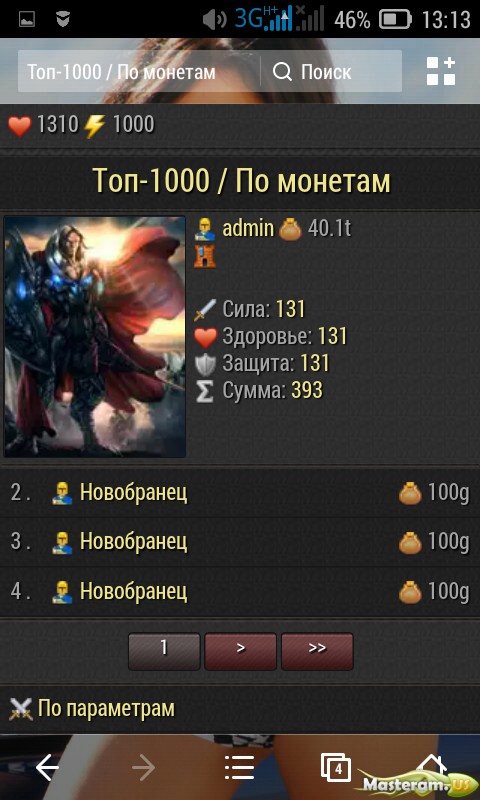The height and width of the screenshot is (800, 480).
Task: Open the admin hero avatar image
Action: click(95, 336)
